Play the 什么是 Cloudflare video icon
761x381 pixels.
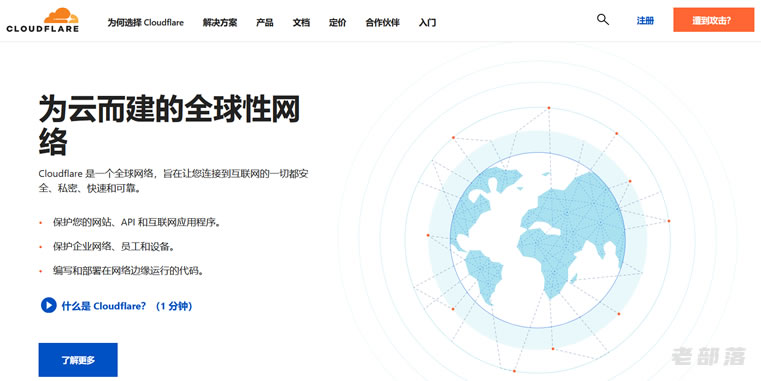49,305
